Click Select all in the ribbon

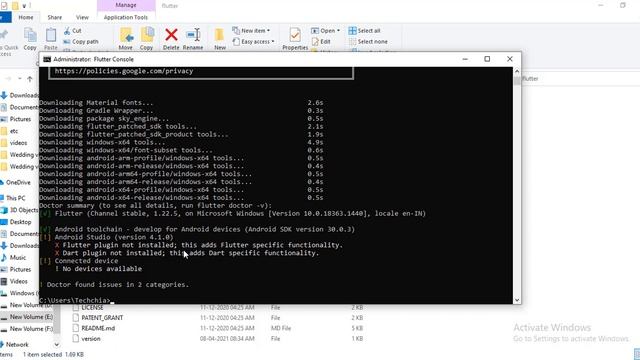coord(364,31)
